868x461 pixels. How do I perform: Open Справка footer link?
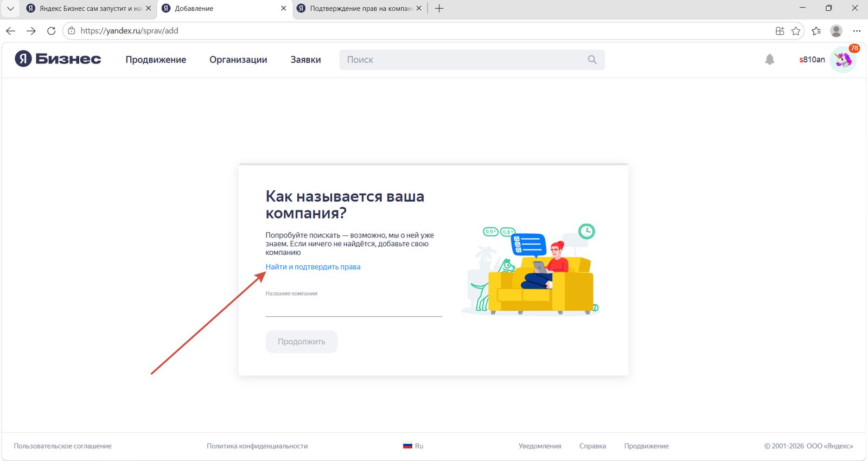(592, 446)
